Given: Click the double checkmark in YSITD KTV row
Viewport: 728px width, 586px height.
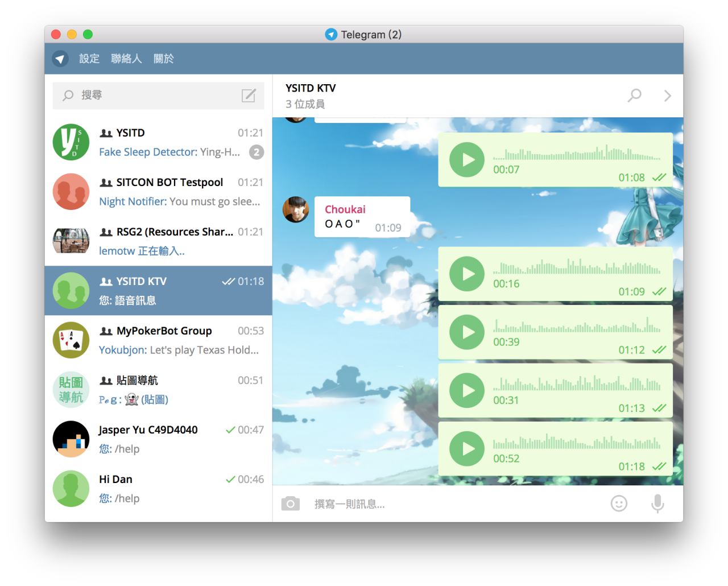Looking at the screenshot, I should (x=228, y=282).
